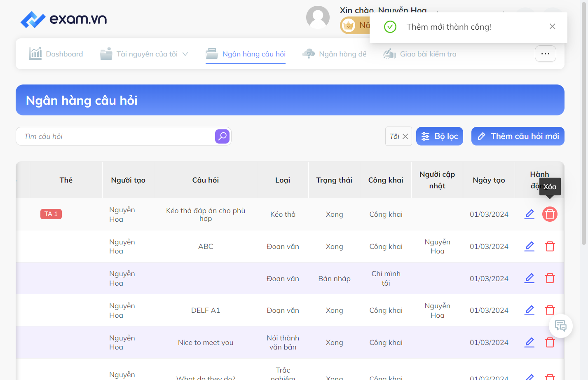
Task: Click the Ngân hàng câu hỏi page heading
Action: pos(82,100)
